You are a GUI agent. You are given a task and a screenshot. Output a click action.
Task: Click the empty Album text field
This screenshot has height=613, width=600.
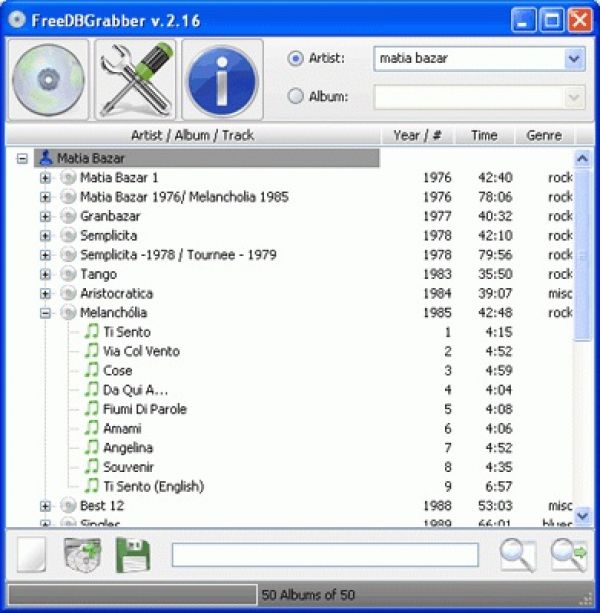[x=469, y=97]
